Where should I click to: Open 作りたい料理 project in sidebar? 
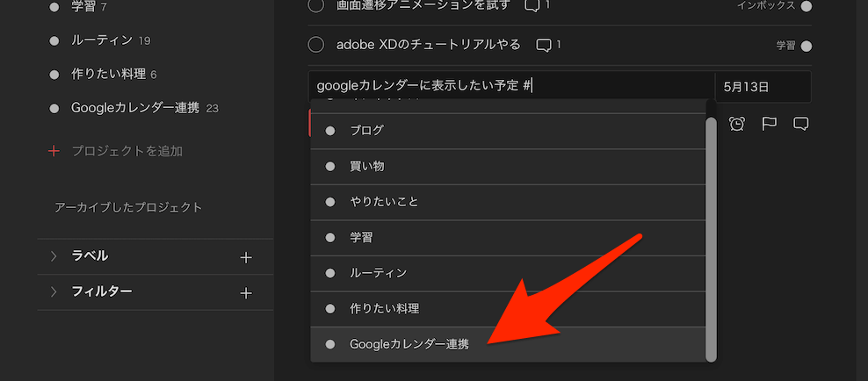[x=108, y=74]
